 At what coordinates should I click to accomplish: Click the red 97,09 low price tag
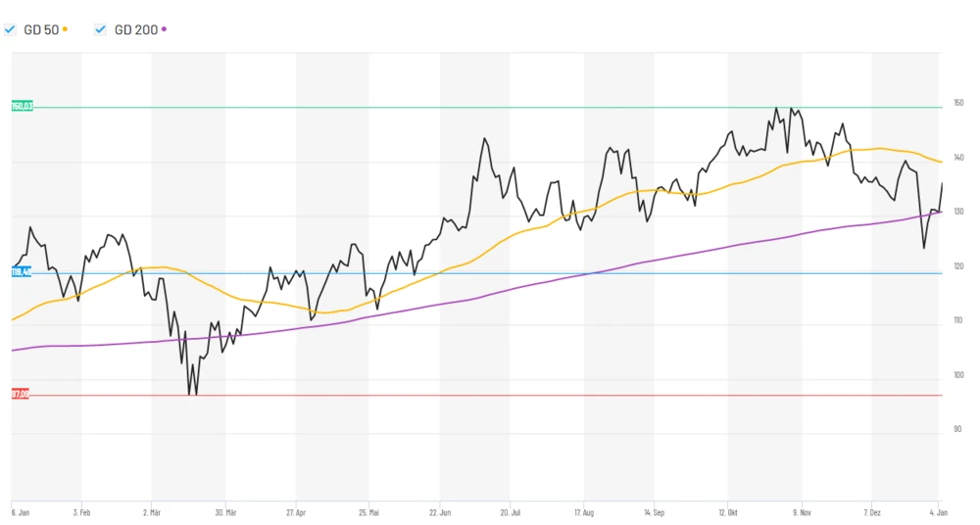(20, 394)
